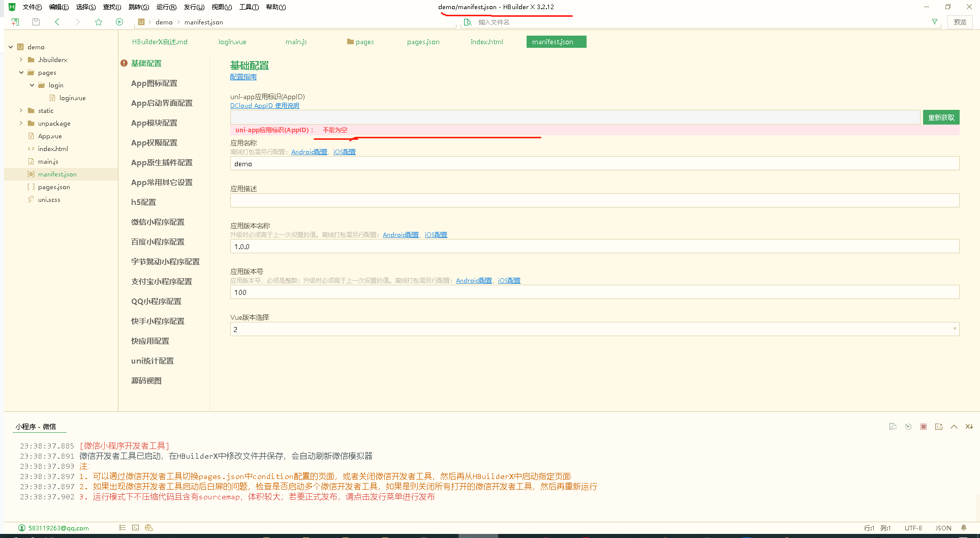Click the HBuilder X logo icon

[12, 7]
